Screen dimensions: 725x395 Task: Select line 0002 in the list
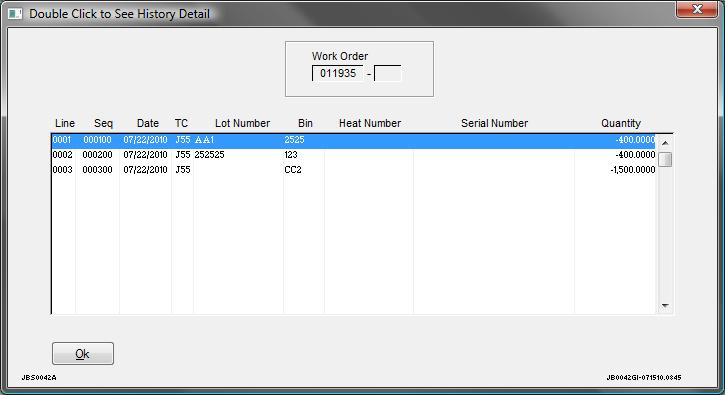click(353, 154)
